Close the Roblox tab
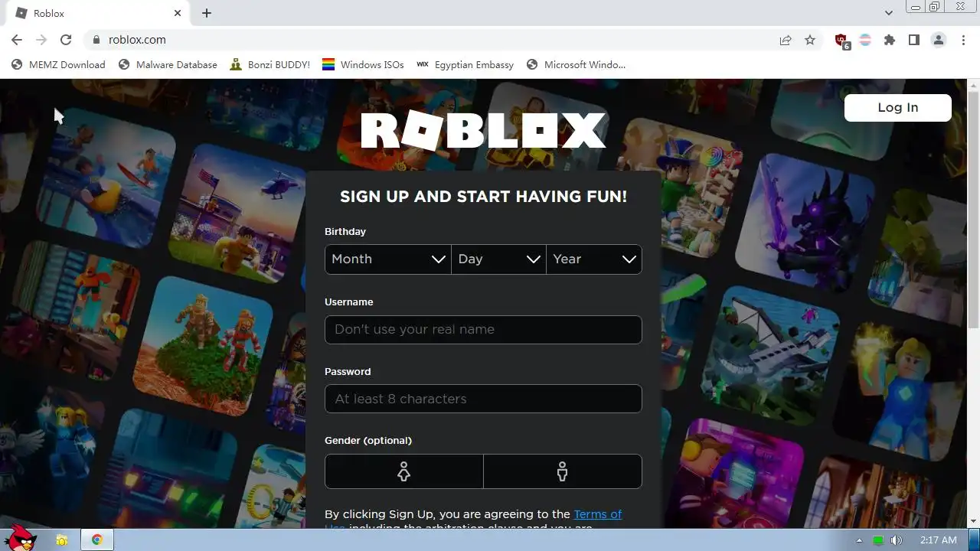This screenshot has height=551, width=980. (x=178, y=13)
